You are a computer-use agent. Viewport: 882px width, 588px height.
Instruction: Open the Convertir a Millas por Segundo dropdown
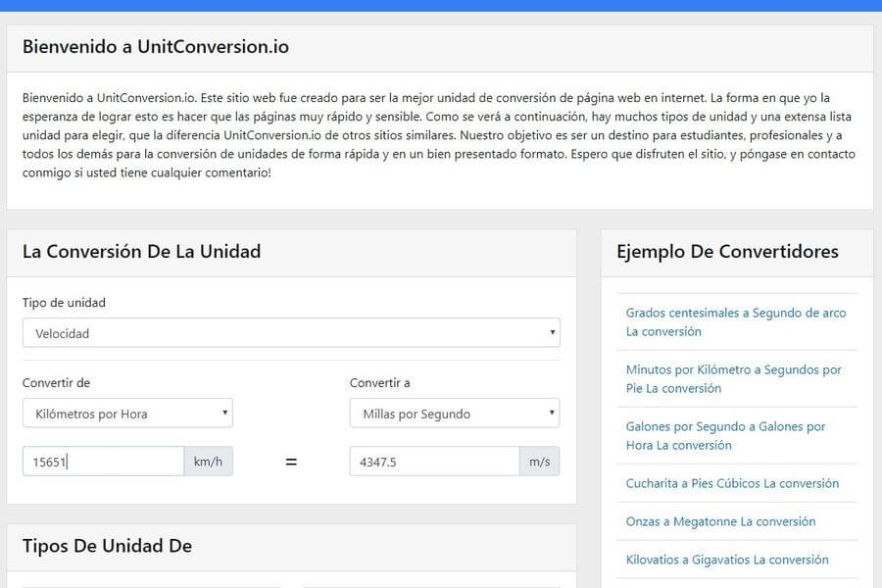455,414
